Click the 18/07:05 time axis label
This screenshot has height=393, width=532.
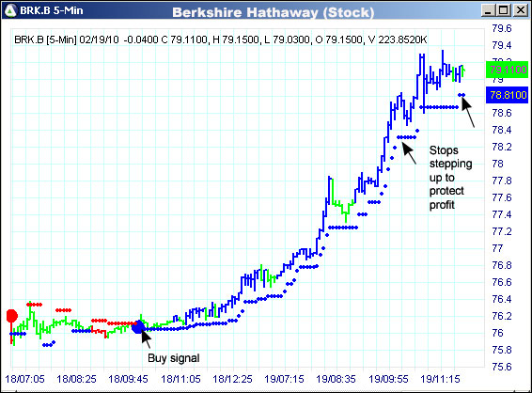pos(25,379)
